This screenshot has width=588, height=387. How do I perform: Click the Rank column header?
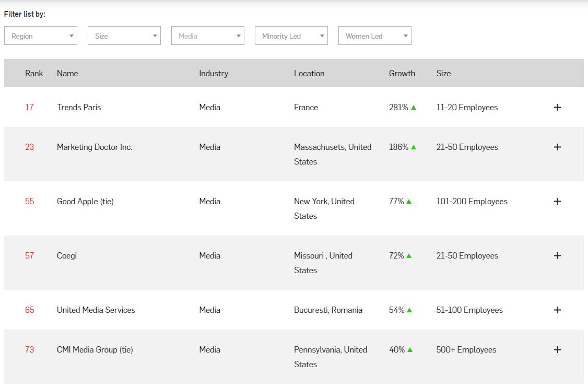coord(34,73)
